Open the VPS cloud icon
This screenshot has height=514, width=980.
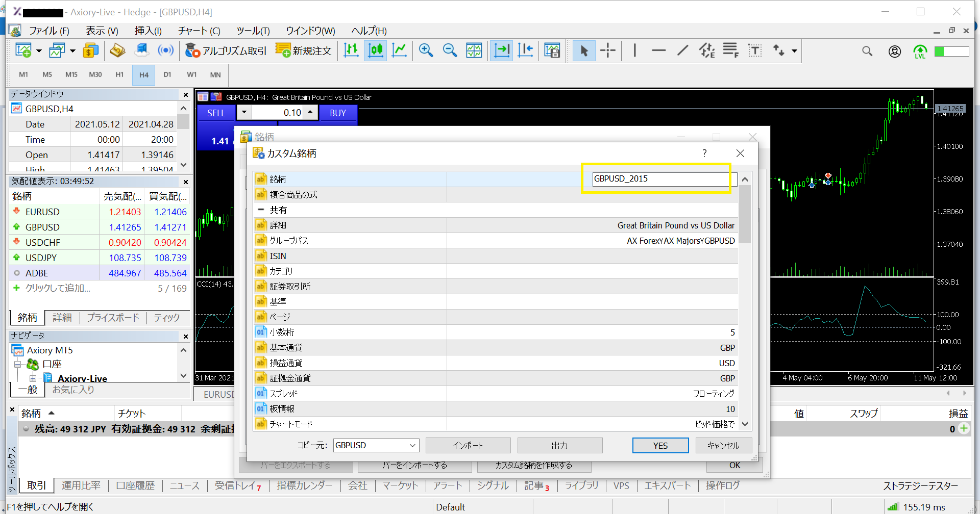click(x=141, y=50)
